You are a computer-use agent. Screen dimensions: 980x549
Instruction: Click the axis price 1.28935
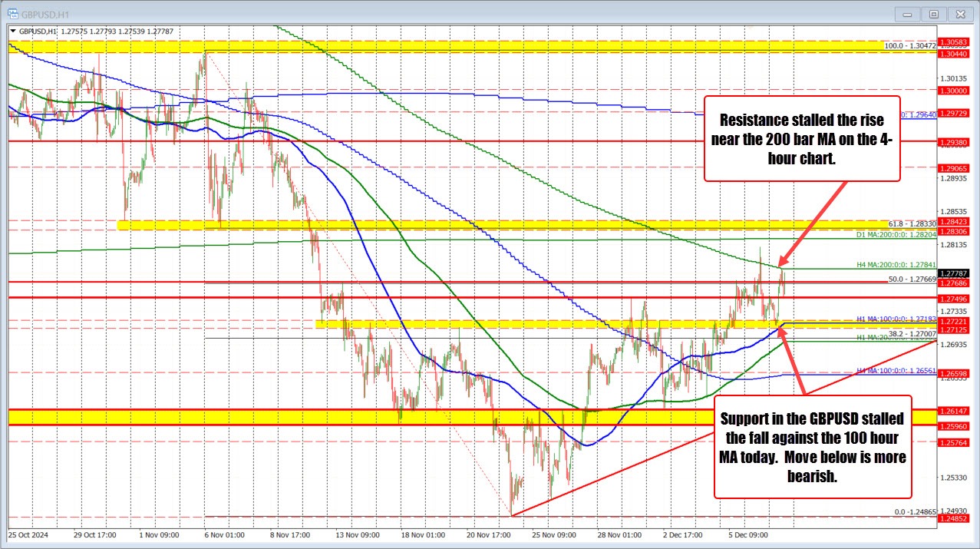coord(955,178)
